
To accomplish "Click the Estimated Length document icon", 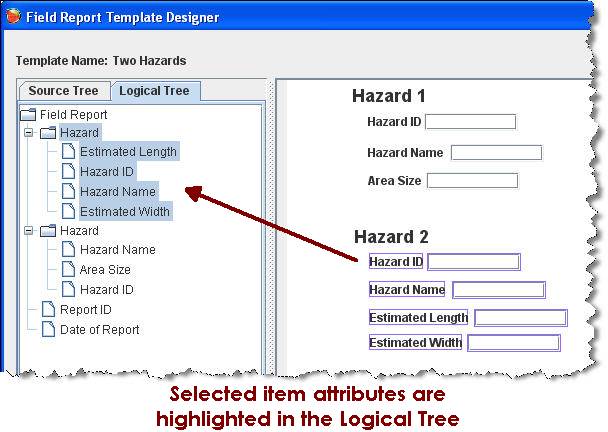I will (x=68, y=152).
